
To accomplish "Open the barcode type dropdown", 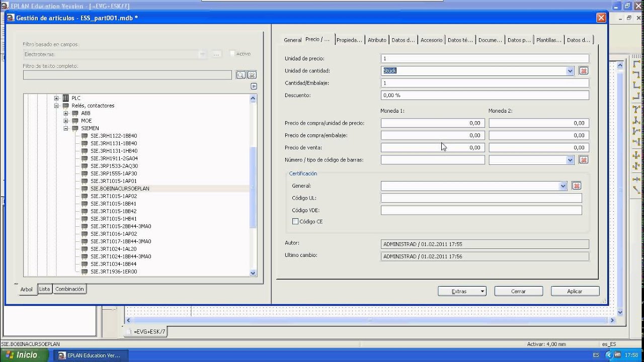I will tap(570, 160).
